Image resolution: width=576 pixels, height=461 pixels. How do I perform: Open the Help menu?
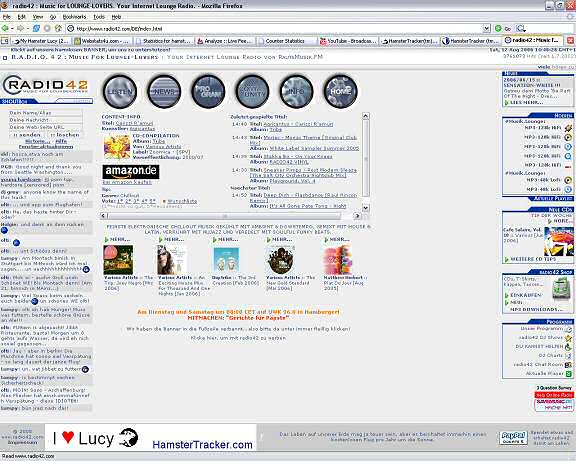click(116, 17)
